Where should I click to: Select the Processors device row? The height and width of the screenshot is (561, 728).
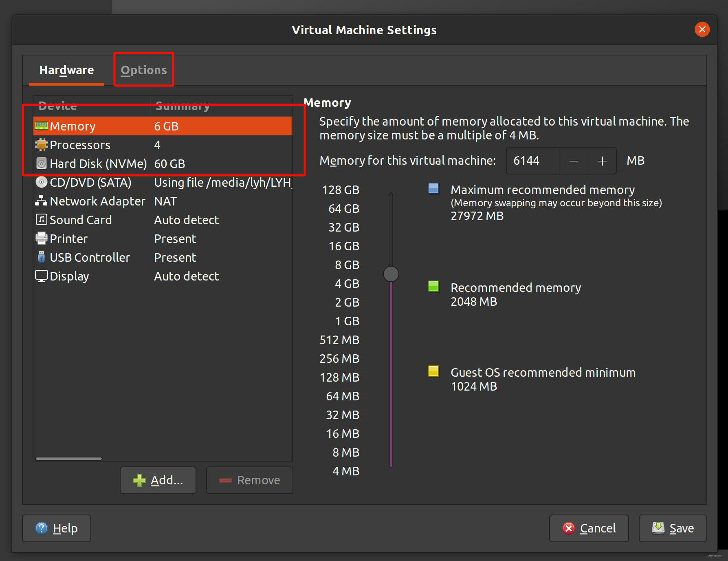click(163, 145)
